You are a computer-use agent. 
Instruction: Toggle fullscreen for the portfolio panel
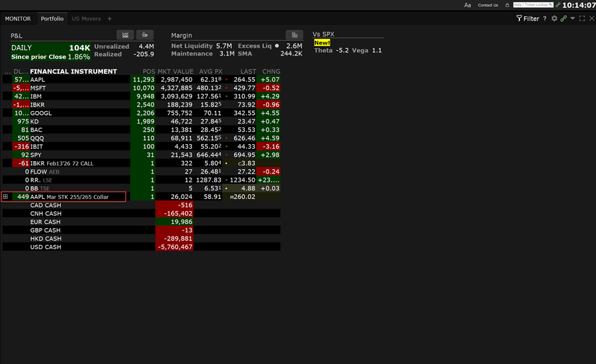click(x=582, y=18)
